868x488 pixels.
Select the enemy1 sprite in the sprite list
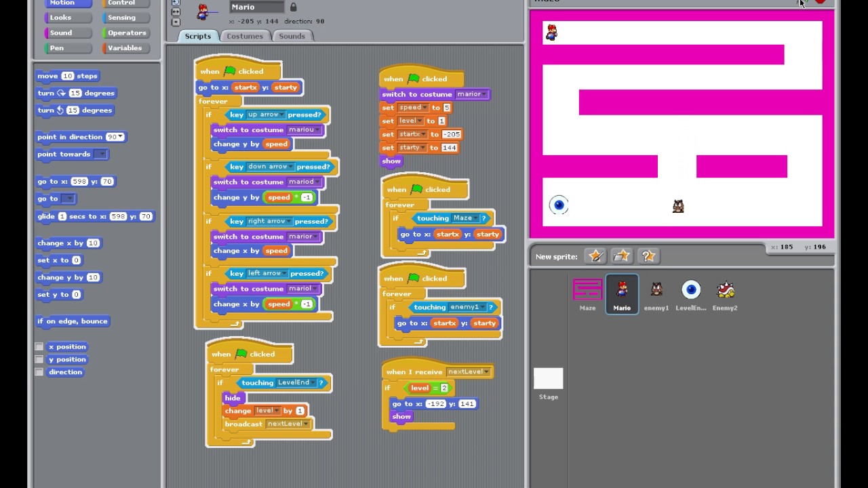[656, 295]
